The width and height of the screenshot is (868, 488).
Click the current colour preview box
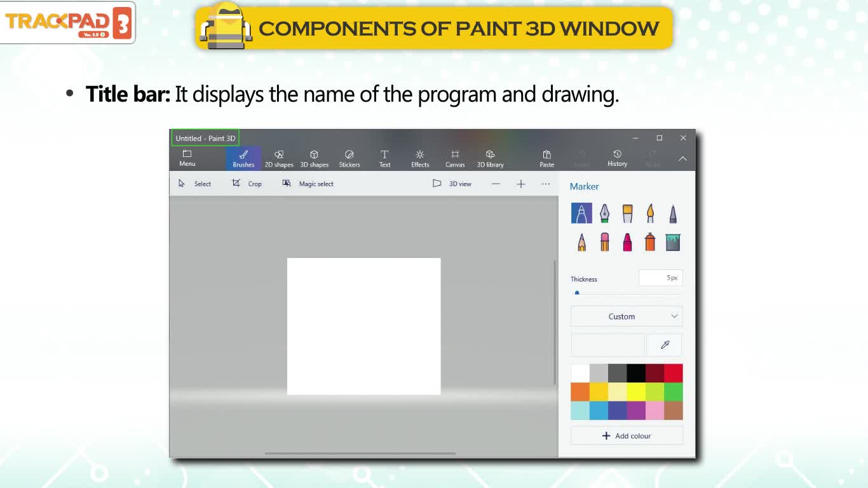pos(607,345)
